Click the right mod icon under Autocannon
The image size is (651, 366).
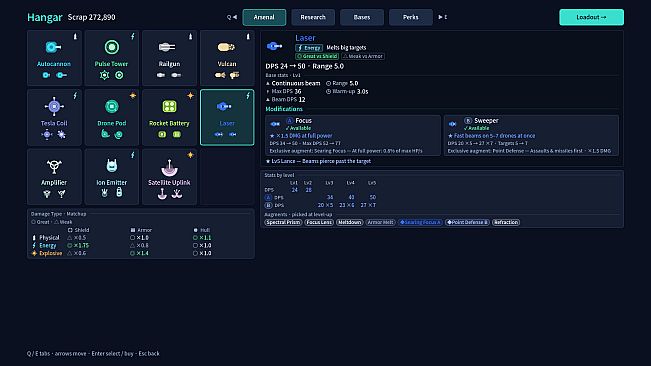pyautogui.click(x=61, y=75)
